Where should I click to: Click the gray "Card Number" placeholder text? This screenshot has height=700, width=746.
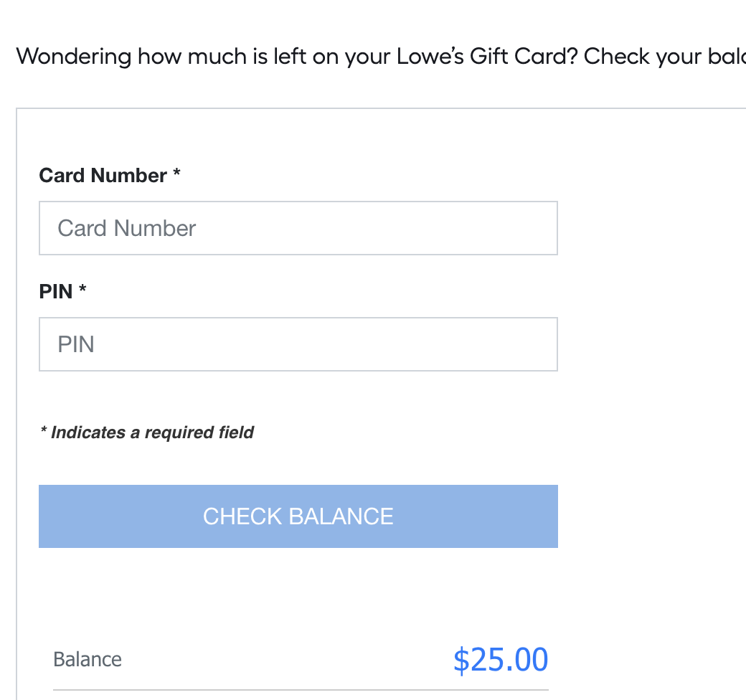coord(127,228)
